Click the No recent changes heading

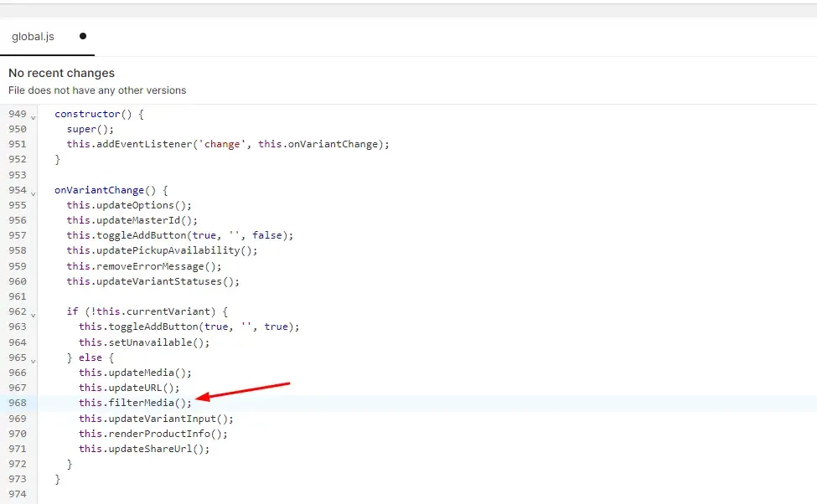pyautogui.click(x=61, y=73)
